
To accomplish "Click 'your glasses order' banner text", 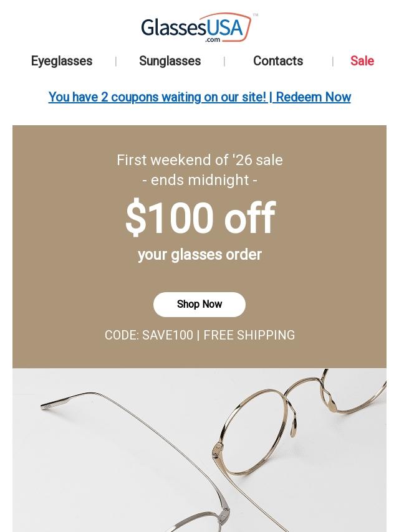I will coord(199,255).
